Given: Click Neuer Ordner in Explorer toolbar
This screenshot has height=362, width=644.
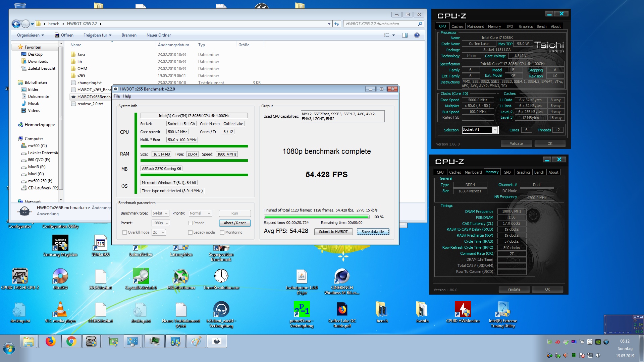Looking at the screenshot, I should tap(159, 35).
